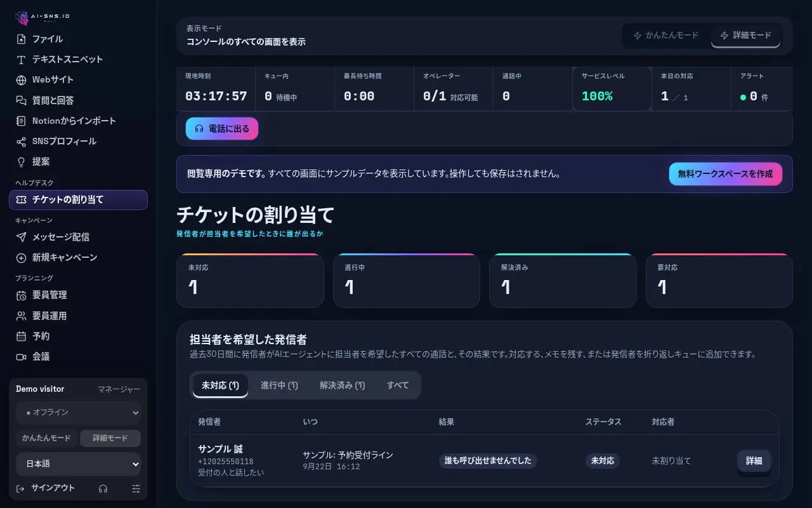Click the 要員運用 people icon
Image resolution: width=812 pixels, height=508 pixels.
tap(21, 316)
